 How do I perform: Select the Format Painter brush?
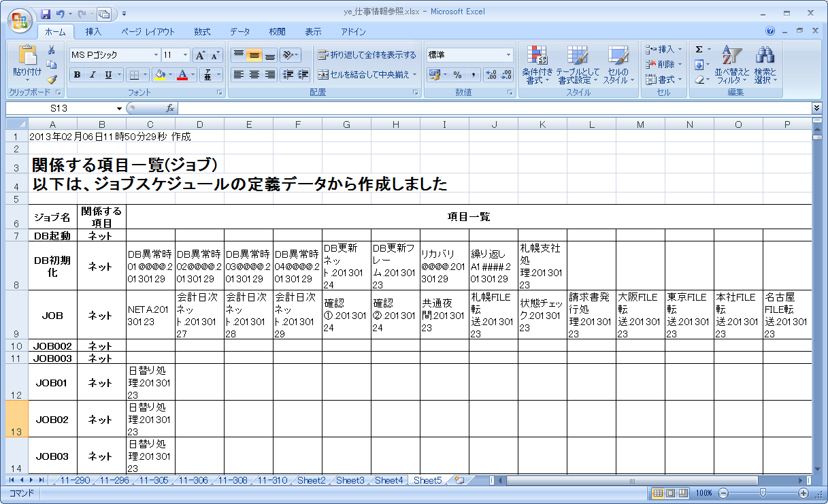coord(51,80)
